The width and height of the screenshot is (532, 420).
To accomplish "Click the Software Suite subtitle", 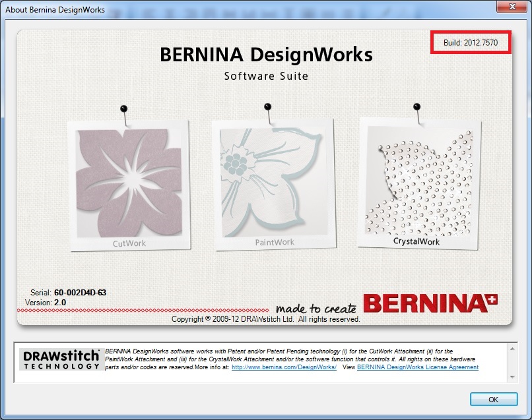I will coord(266,76).
